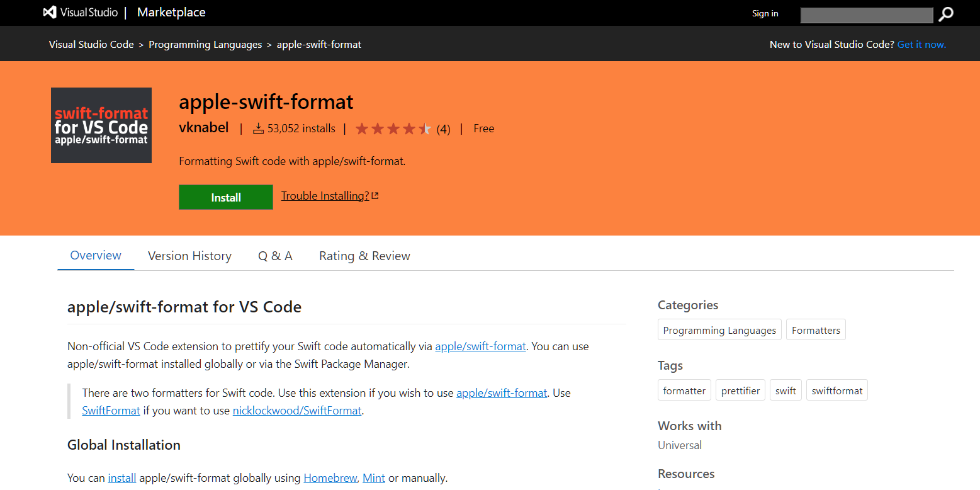Open publisher vknabel page
Viewport: 980px width, 490px height.
[204, 128]
